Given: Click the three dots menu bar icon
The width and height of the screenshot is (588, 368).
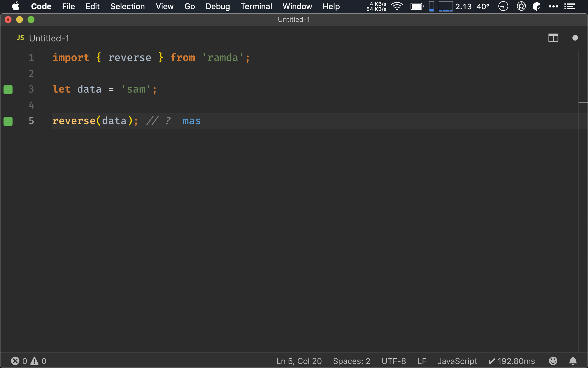Looking at the screenshot, I should tap(553, 6).
